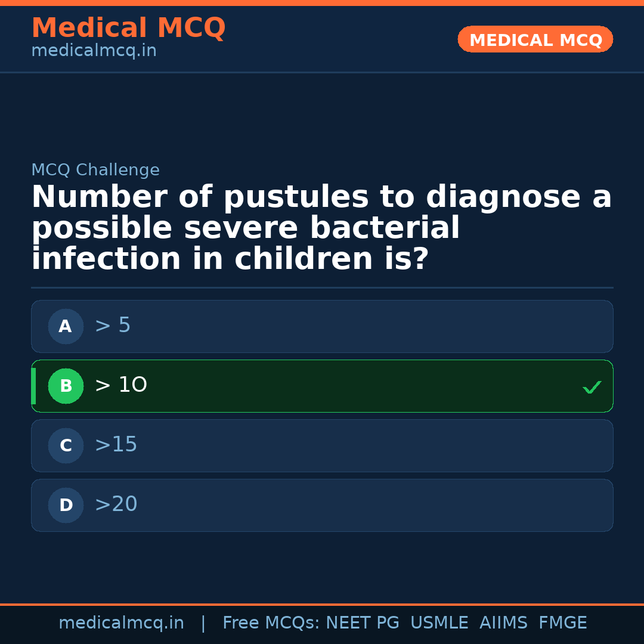
Task: Choose the "> 5" answer text
Action: point(113,326)
